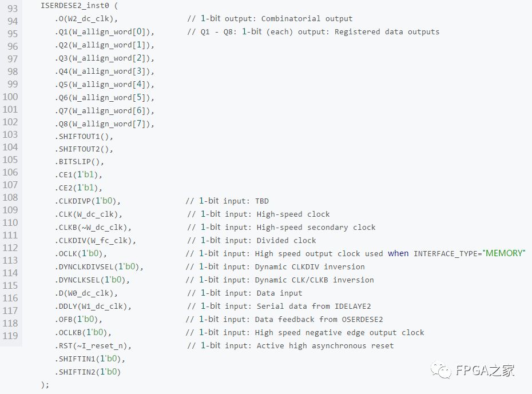Click line number 108 in the gutter
The image size is (532, 394).
(10, 197)
